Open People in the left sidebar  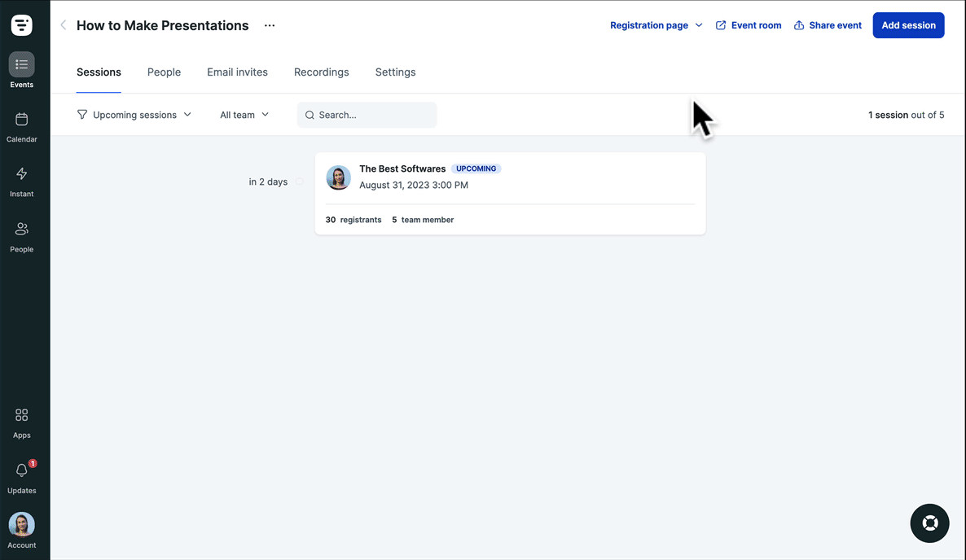[x=21, y=238]
